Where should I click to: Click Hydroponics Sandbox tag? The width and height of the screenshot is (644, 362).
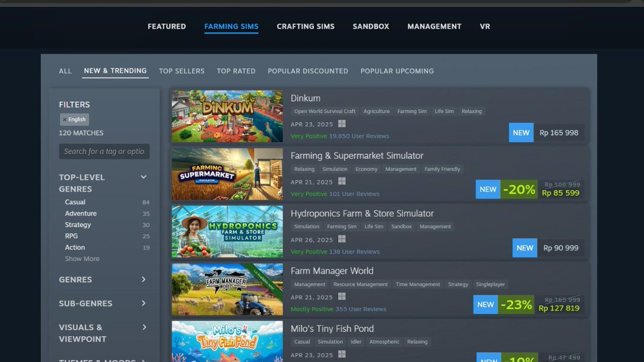[401, 227]
